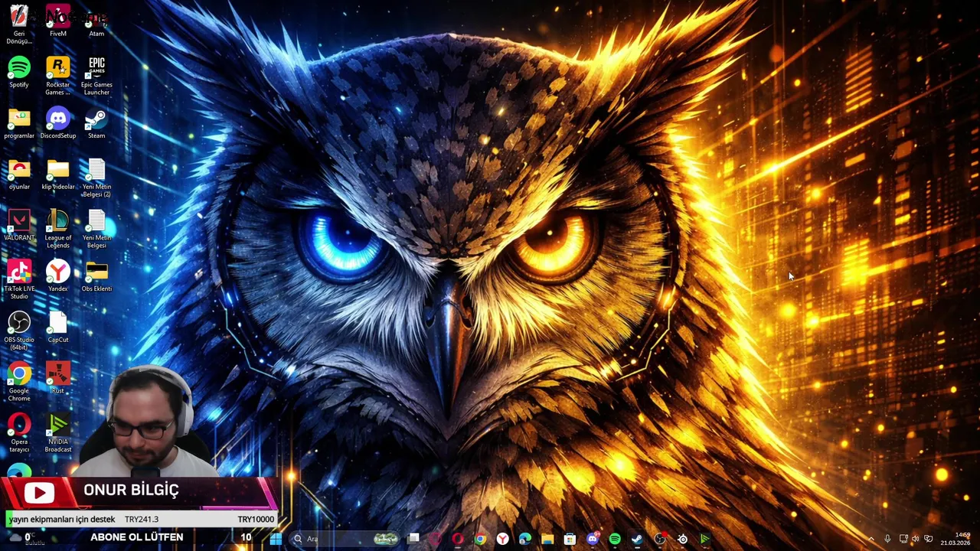Select the Spotify desktop shortcut
This screenshot has width=980, height=551.
[19, 73]
